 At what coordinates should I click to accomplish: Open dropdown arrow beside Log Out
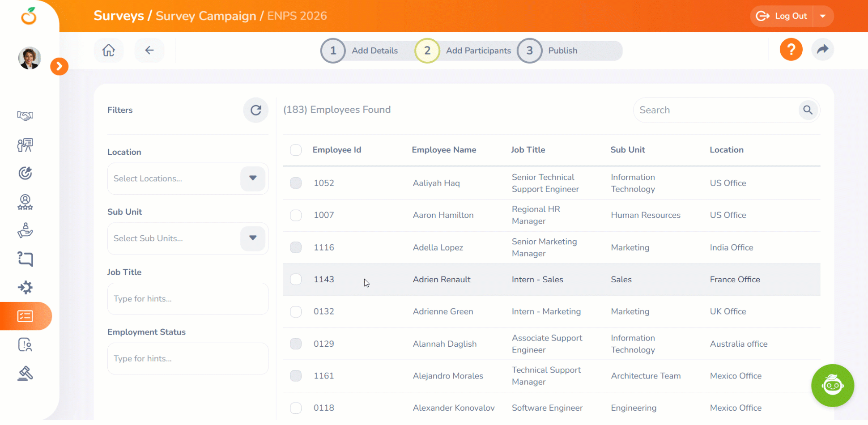823,16
